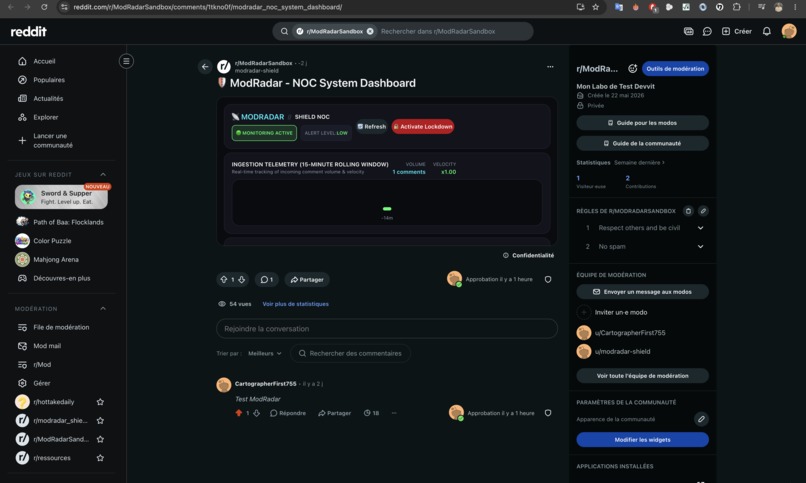
Task: Open the post's three-dot options menu
Action: point(550,66)
